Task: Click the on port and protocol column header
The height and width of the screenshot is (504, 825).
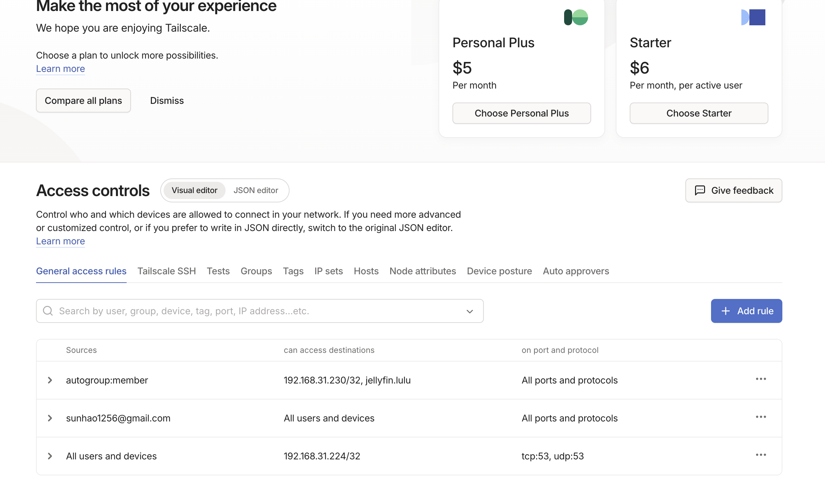Action: (560, 350)
